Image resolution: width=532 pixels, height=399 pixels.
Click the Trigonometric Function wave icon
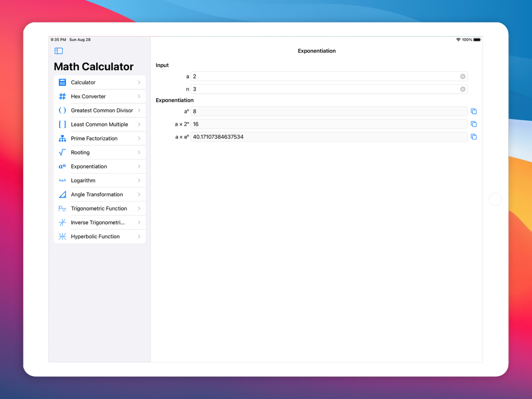click(x=62, y=209)
